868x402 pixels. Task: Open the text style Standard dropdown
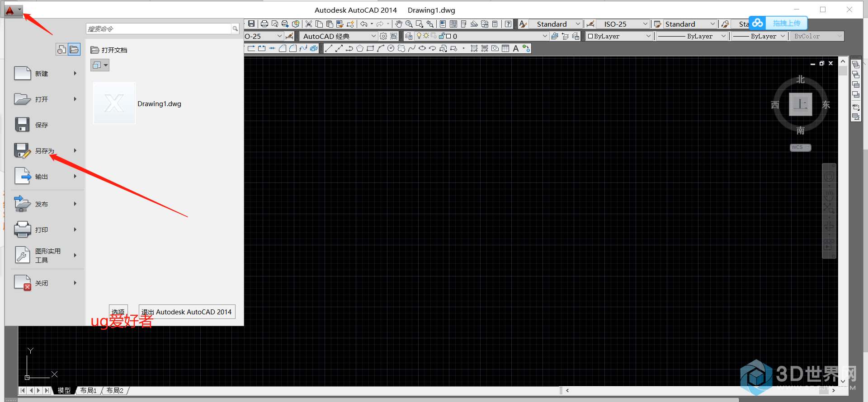tap(555, 24)
